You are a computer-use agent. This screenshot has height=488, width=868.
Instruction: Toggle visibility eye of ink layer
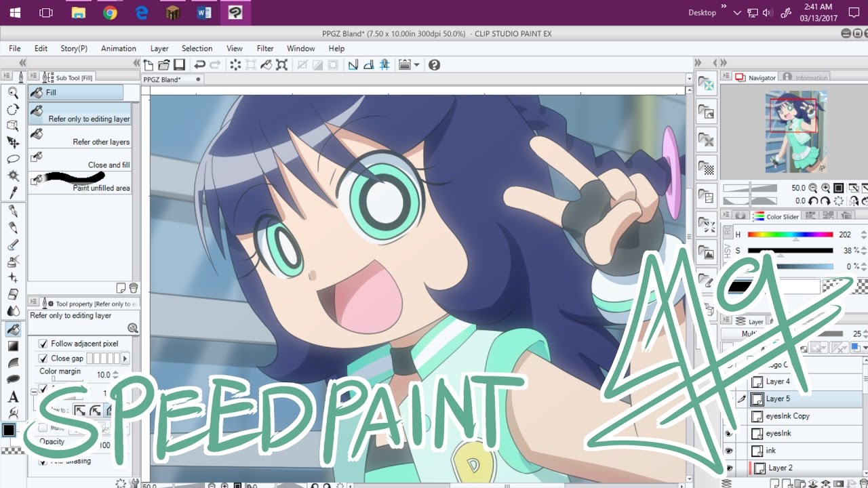[730, 451]
